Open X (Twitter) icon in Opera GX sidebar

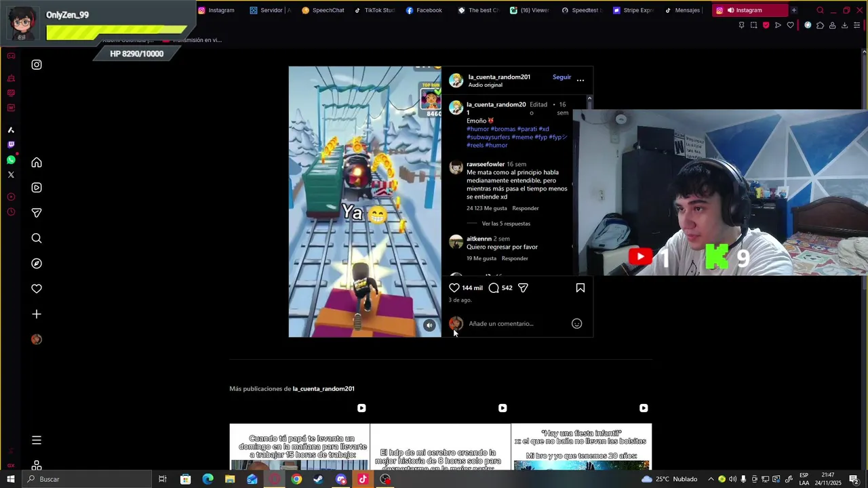[x=11, y=175]
